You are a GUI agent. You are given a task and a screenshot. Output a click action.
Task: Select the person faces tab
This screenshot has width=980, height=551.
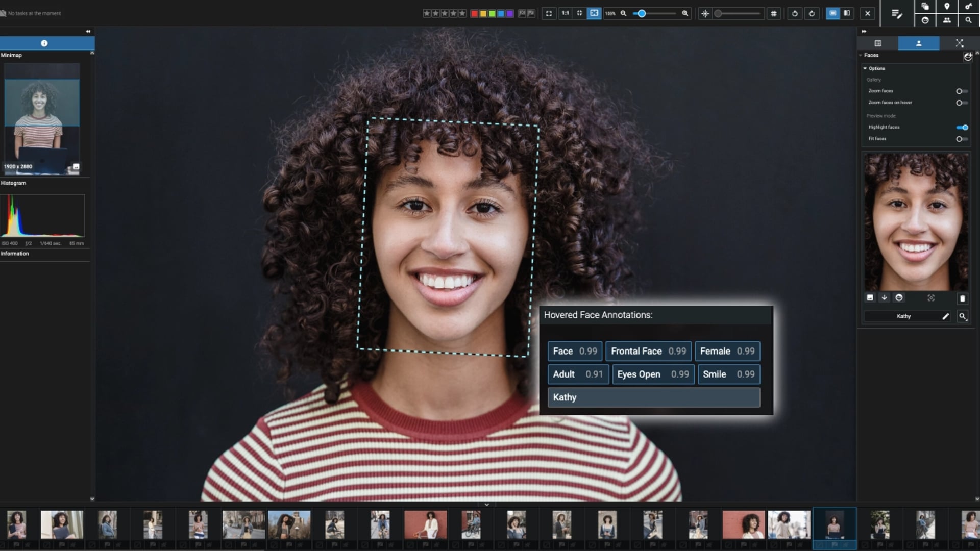point(919,43)
